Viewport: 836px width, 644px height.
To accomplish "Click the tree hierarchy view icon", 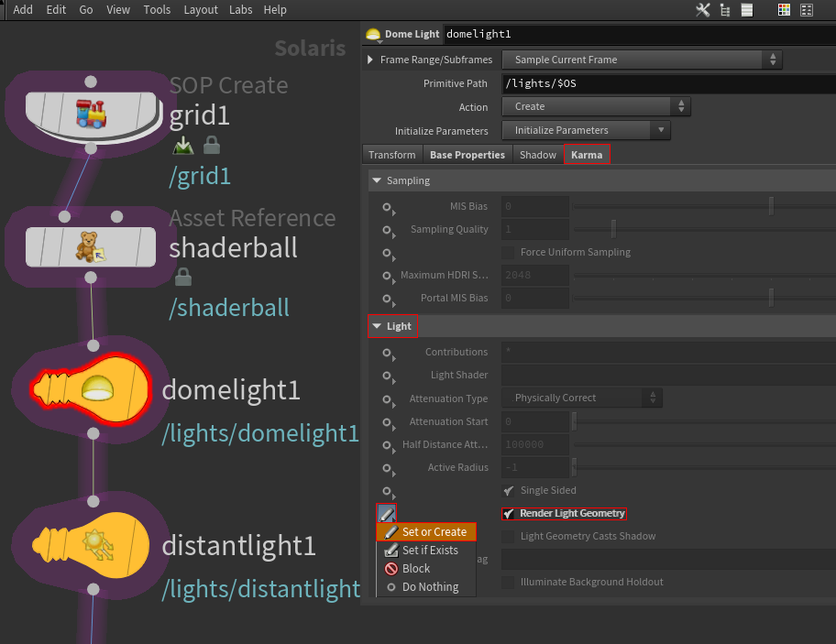I will (725, 10).
